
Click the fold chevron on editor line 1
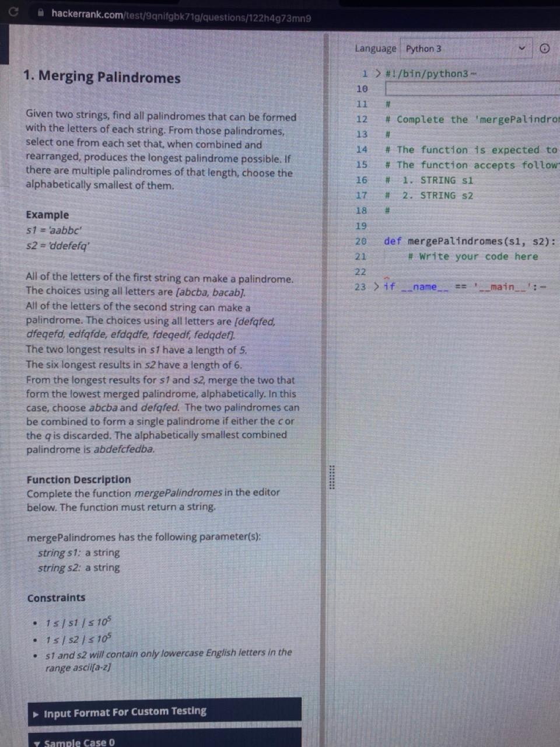[x=377, y=74]
